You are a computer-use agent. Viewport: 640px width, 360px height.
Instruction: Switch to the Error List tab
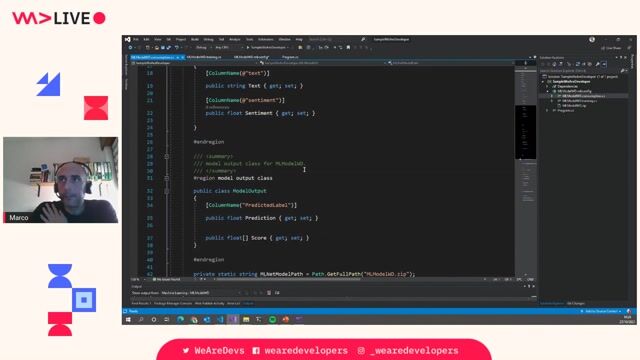pyautogui.click(x=233, y=304)
